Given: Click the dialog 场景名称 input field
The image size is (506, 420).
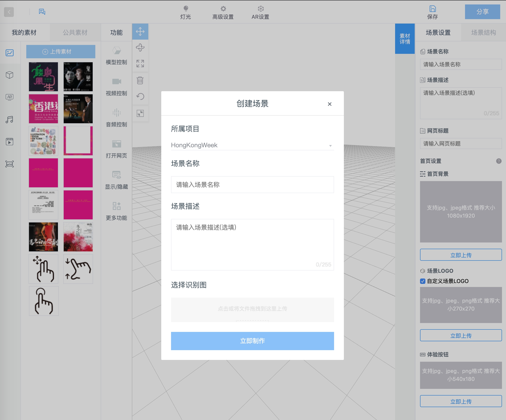Looking at the screenshot, I should [x=252, y=185].
